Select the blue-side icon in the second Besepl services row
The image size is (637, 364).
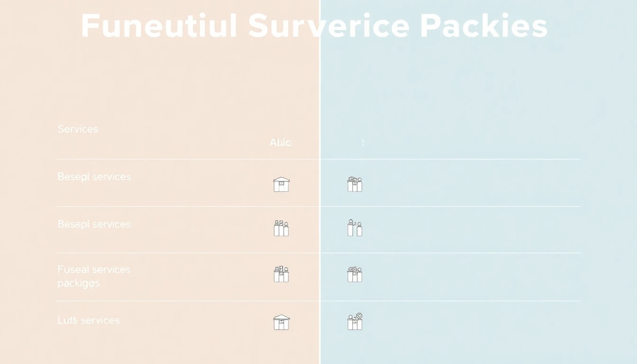tap(355, 228)
